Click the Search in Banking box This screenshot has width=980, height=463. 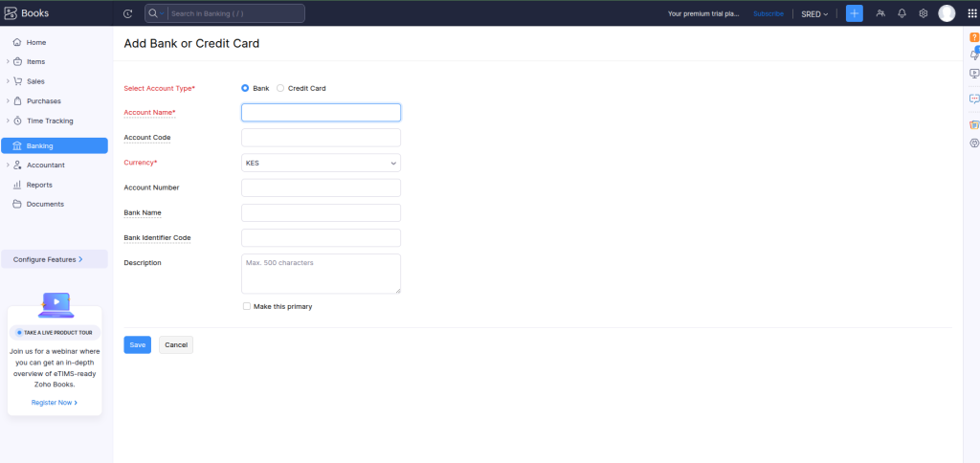pyautogui.click(x=237, y=13)
